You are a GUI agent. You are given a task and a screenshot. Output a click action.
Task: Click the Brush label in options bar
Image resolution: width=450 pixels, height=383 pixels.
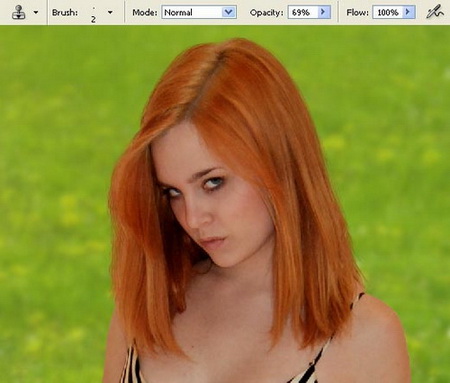pyautogui.click(x=65, y=13)
